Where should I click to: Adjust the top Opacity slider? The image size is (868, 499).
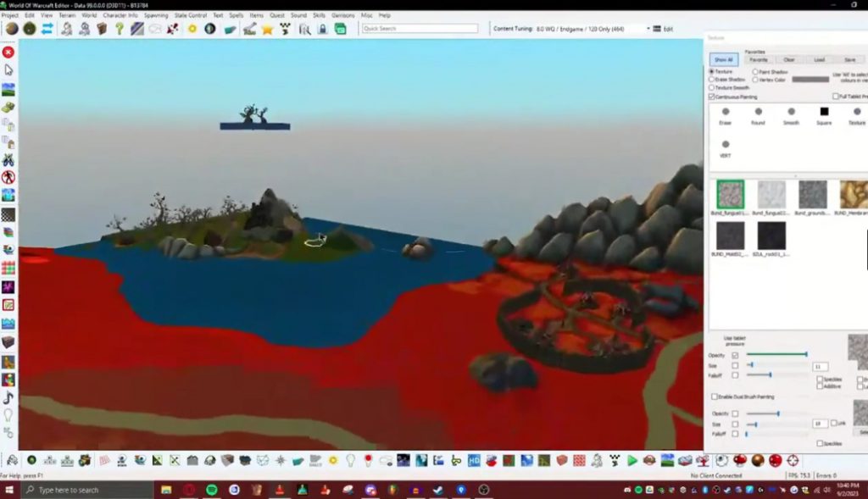click(776, 354)
